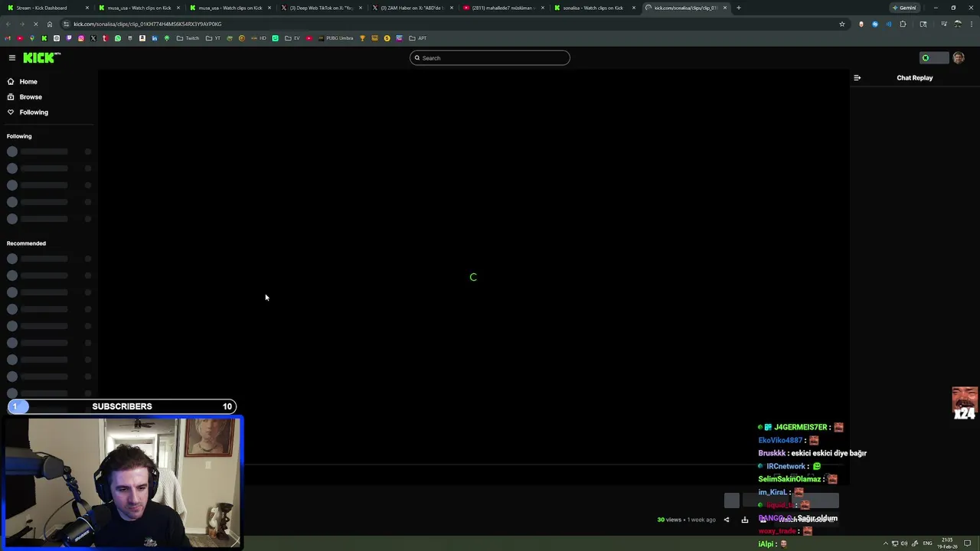
Task: Switch to sonalisa Watch clips tab
Action: click(x=593, y=8)
